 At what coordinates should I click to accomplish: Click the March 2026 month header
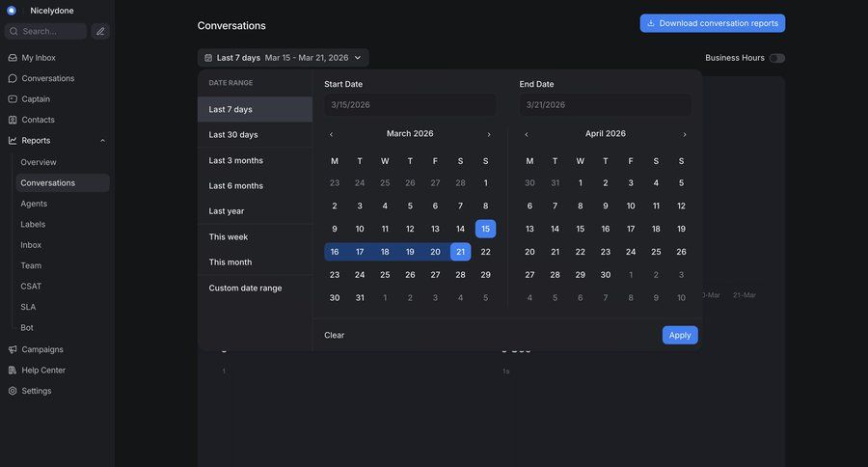(x=410, y=133)
